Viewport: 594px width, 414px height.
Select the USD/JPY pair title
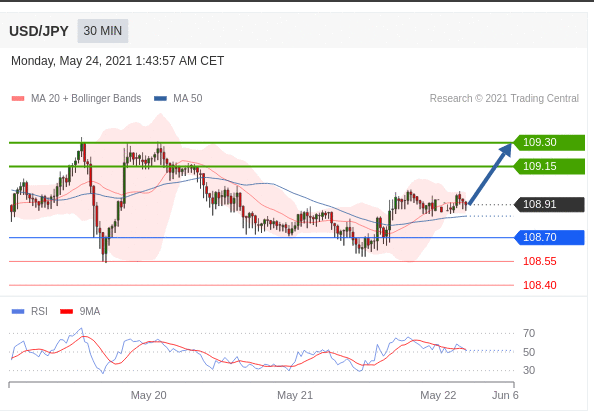point(39,31)
